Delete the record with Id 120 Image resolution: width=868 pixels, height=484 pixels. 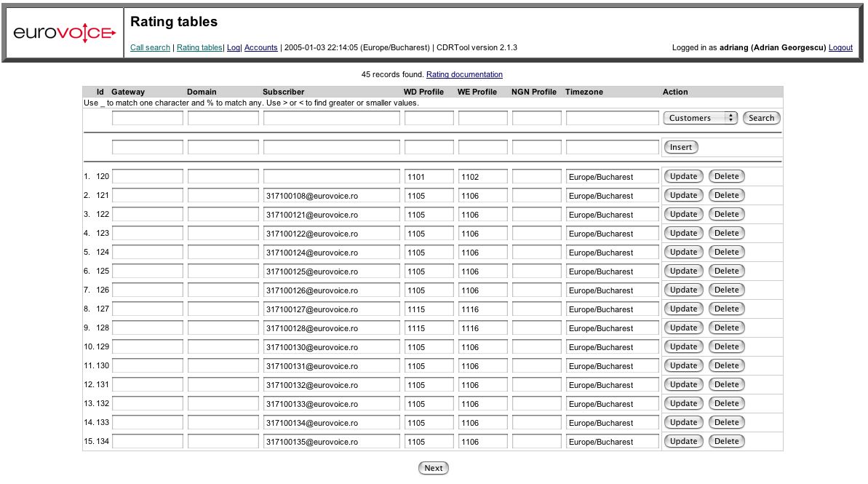(x=726, y=177)
